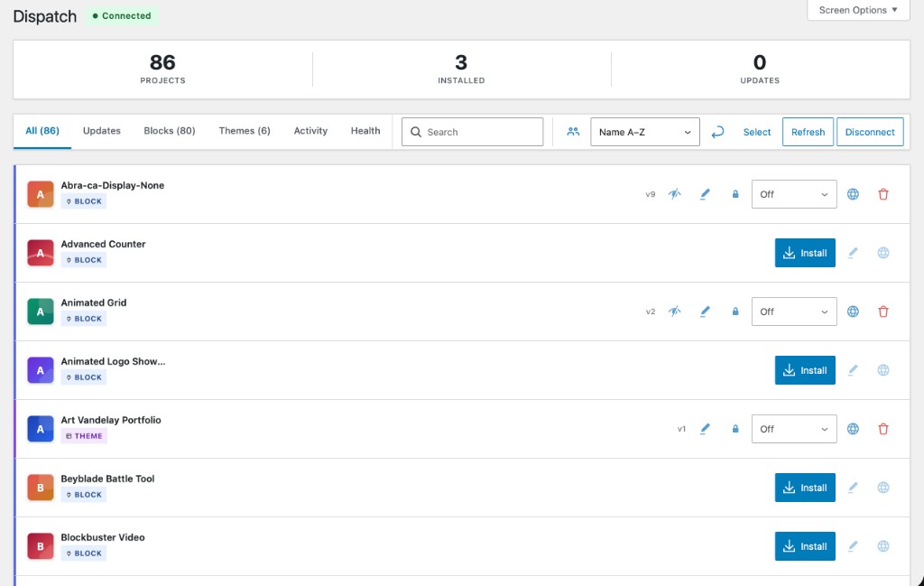
Task: View the Health tab
Action: [x=365, y=131]
